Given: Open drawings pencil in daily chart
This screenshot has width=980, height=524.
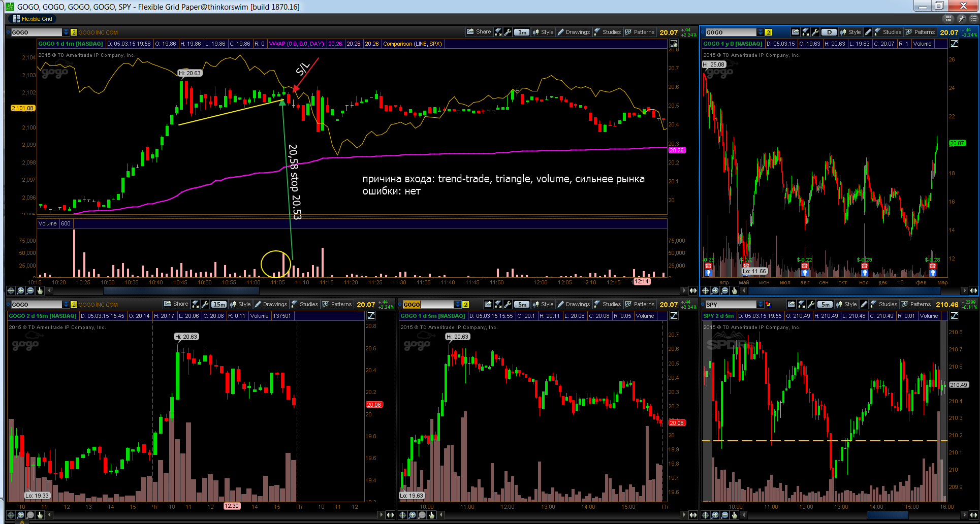Looking at the screenshot, I should point(868,32).
